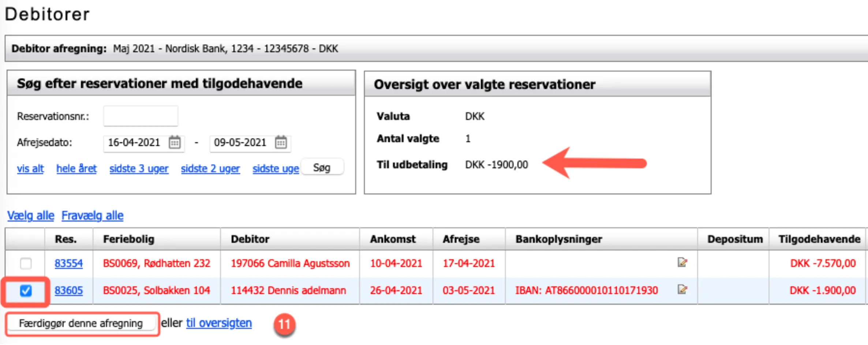This screenshot has width=868, height=345.
Task: Open reservation number 83554
Action: (68, 263)
